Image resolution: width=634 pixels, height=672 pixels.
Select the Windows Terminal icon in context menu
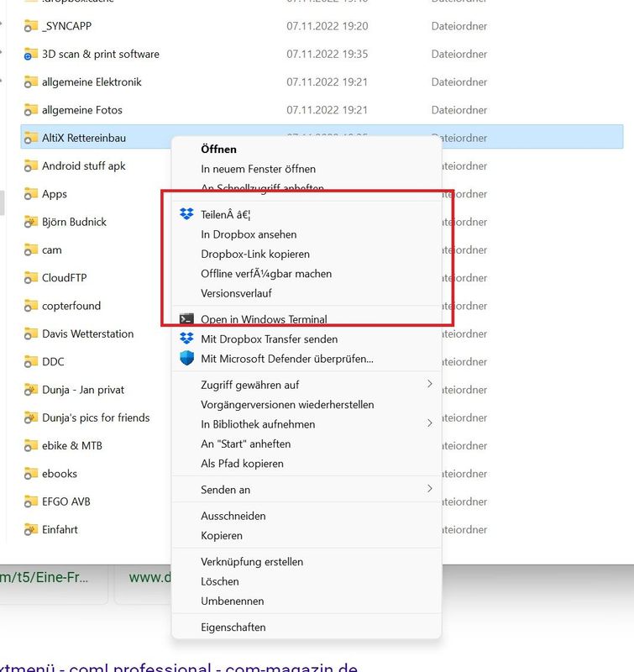tap(186, 318)
